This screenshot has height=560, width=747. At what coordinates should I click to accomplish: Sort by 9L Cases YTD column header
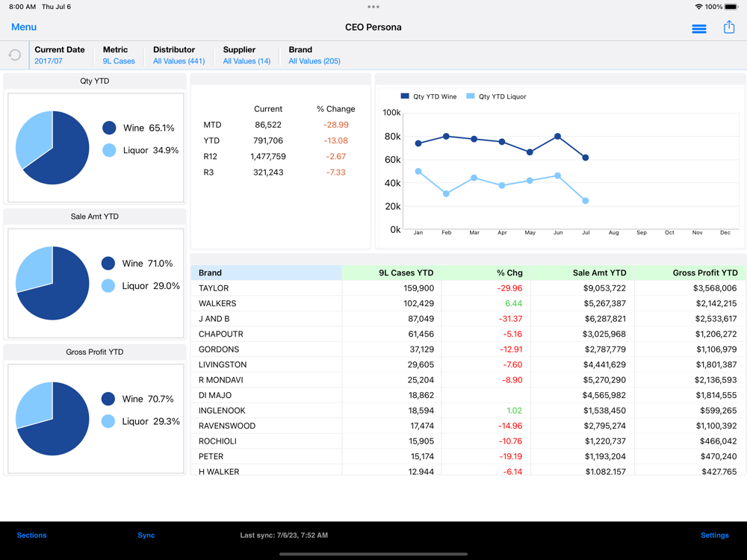coord(391,273)
